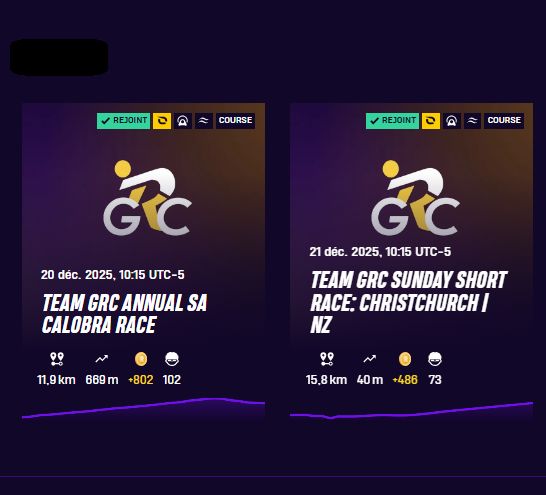Click GRC logo thumbnail on SA Calobra card
The height and width of the screenshot is (495, 546).
point(147,198)
